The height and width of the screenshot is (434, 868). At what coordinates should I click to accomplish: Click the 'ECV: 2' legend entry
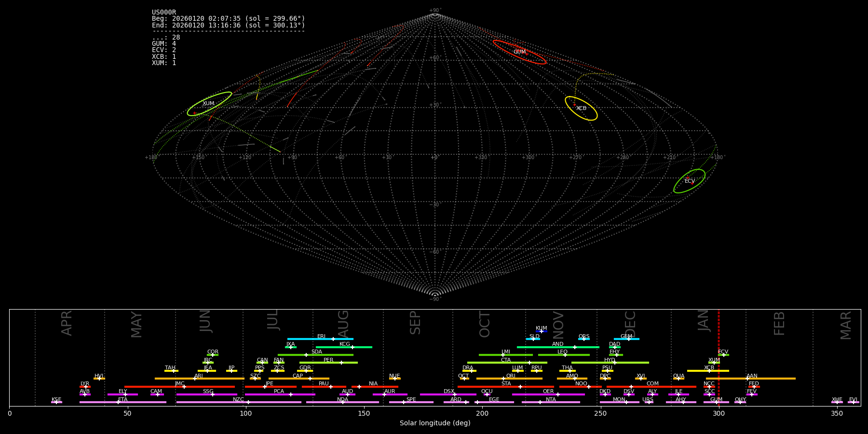tap(164, 50)
